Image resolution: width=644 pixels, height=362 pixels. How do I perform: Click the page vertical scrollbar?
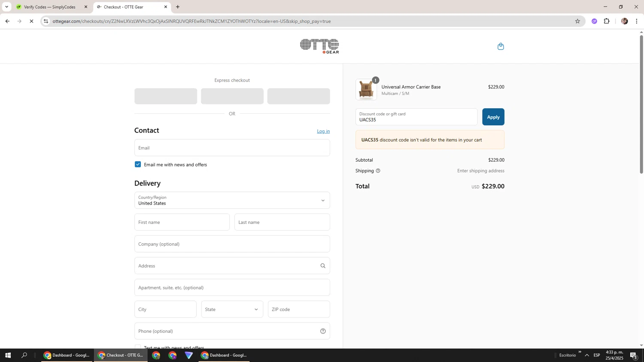(x=641, y=105)
